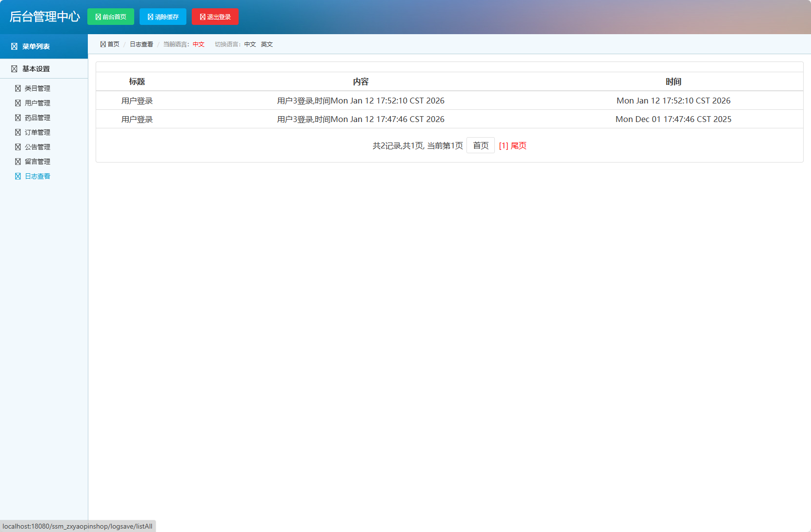Switch language to 英文
811x532 pixels.
(266, 44)
